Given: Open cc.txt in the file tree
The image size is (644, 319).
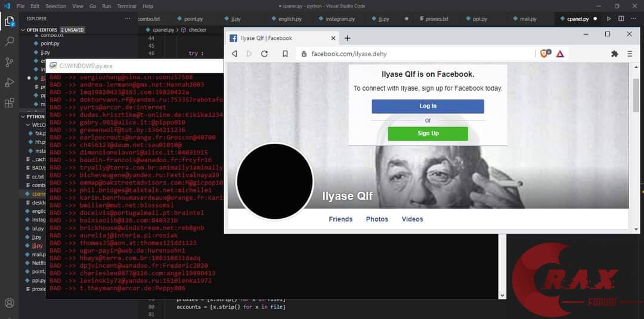Looking at the screenshot, I should [x=38, y=177].
